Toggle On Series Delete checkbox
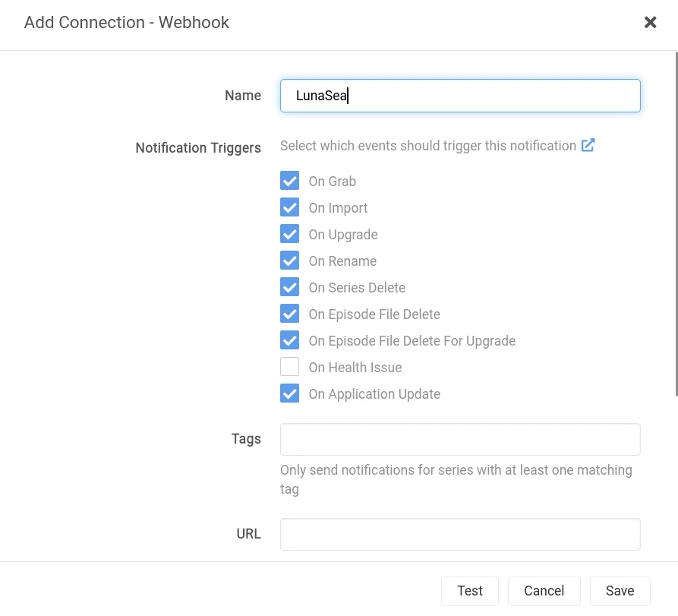 coord(289,288)
